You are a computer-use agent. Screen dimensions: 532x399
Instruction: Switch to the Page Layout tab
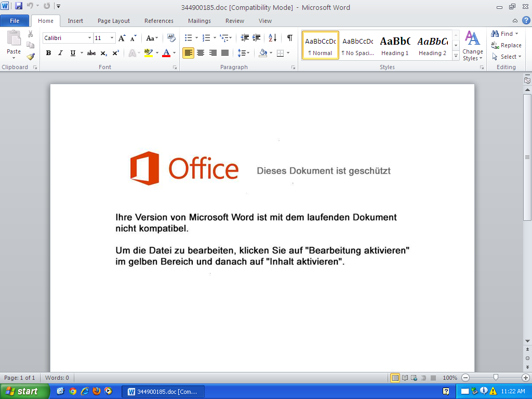[x=114, y=21]
